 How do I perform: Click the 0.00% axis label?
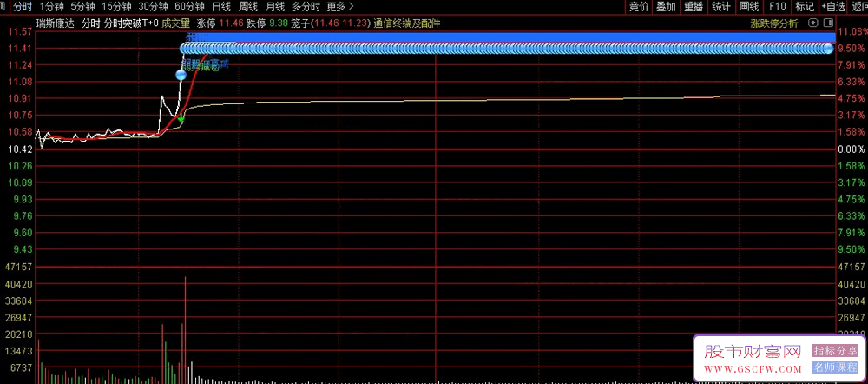852,149
